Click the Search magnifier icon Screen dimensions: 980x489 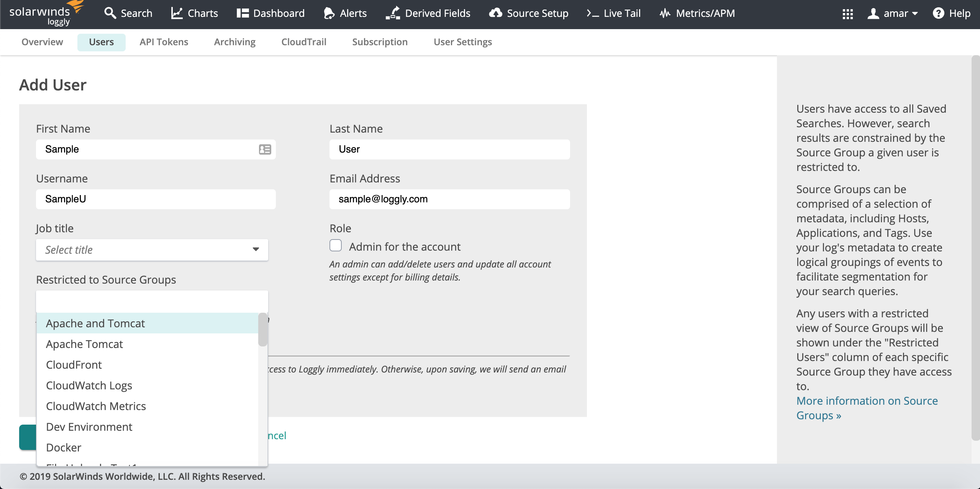pos(110,13)
